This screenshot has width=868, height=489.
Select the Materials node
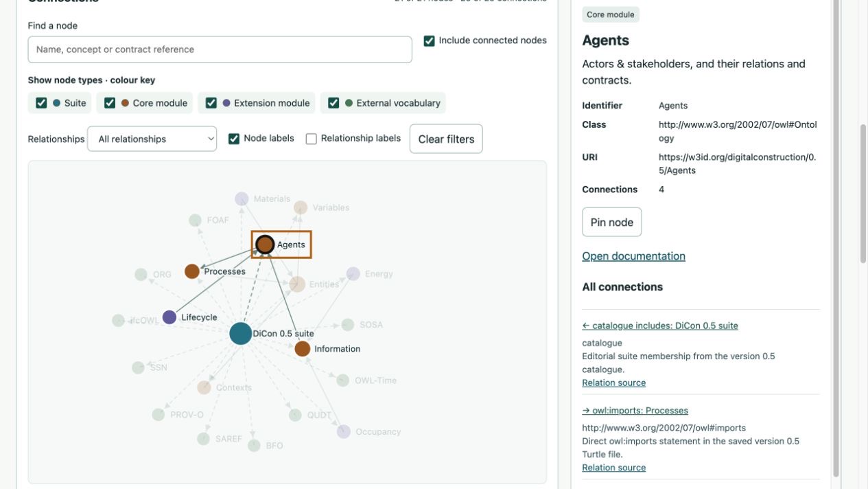242,199
